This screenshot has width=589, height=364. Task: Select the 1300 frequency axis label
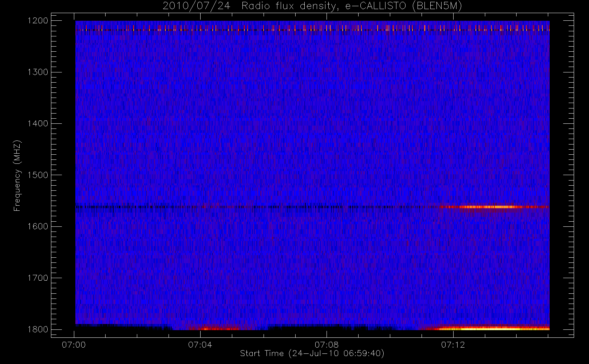click(x=38, y=72)
